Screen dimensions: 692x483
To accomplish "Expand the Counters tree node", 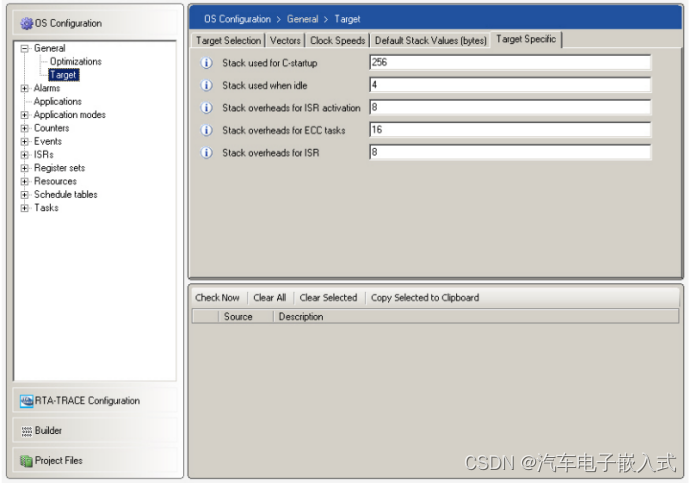I will click(x=25, y=128).
